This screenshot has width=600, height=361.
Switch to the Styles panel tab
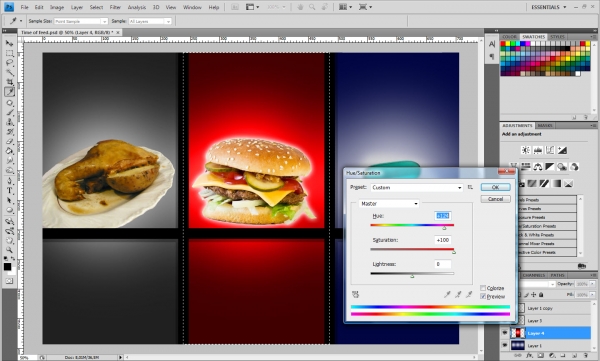[557, 37]
